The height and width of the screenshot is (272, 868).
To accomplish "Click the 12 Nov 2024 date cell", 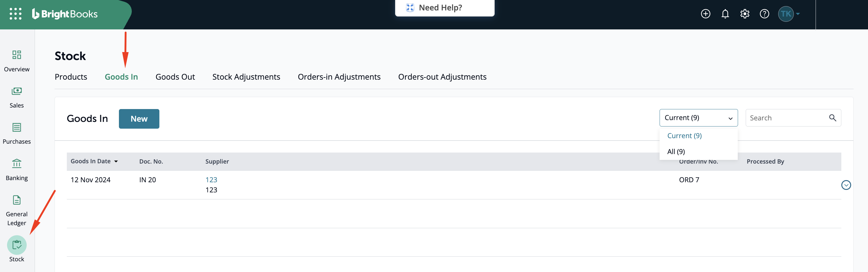I will 91,180.
